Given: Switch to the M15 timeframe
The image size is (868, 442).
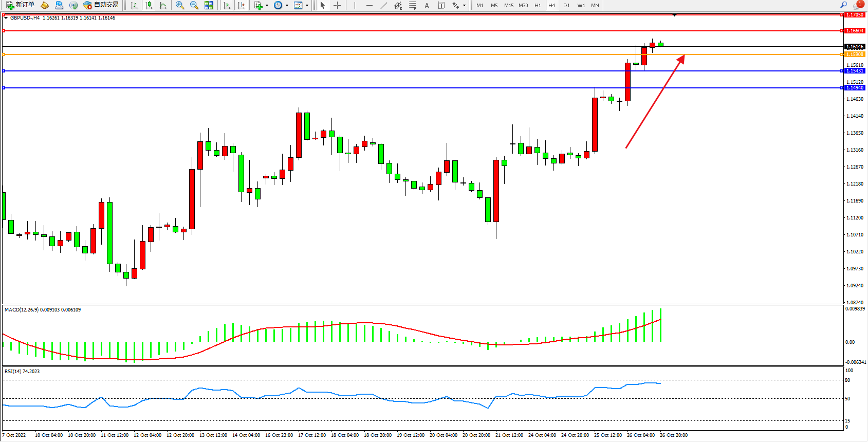Looking at the screenshot, I should [509, 5].
